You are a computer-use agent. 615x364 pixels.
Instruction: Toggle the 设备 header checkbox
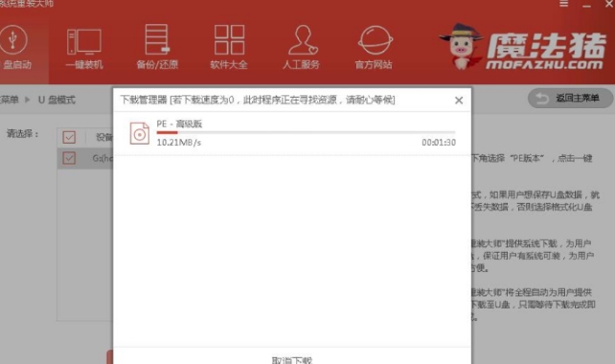click(69, 137)
